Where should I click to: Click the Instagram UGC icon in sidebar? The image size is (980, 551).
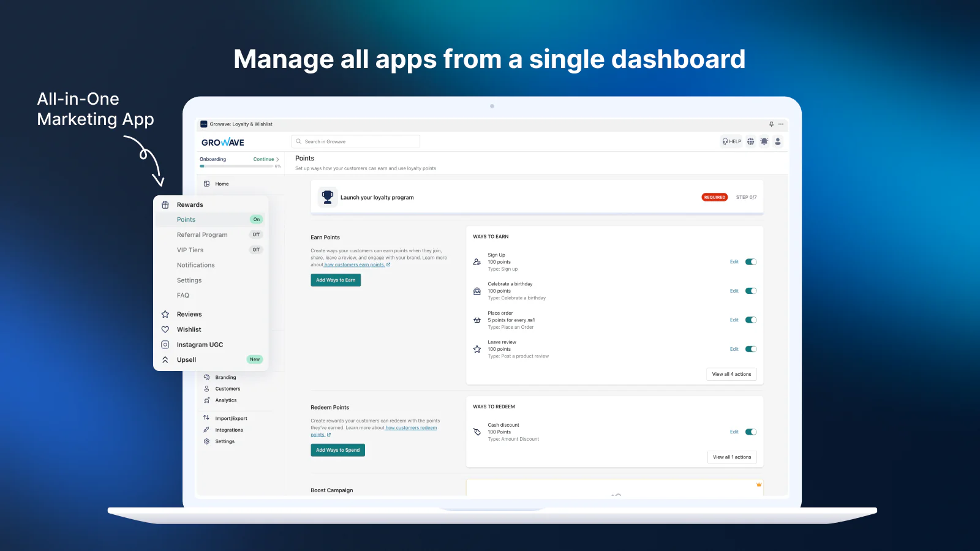point(165,345)
